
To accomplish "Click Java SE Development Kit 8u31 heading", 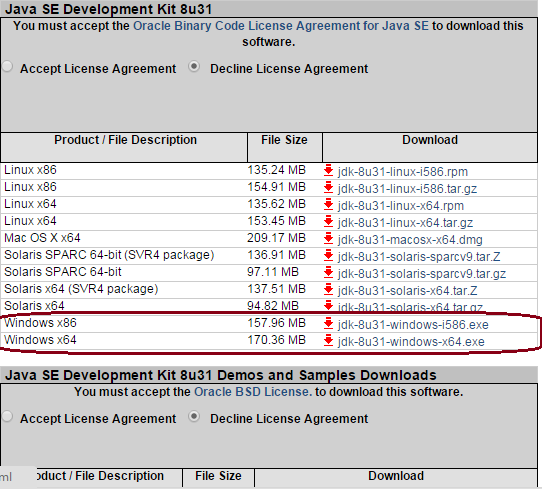I will point(109,9).
